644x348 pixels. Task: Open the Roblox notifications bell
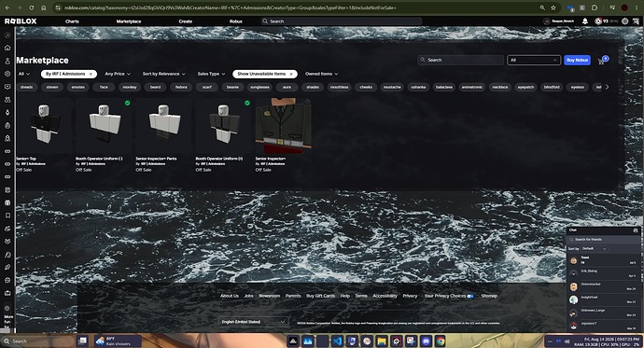585,21
